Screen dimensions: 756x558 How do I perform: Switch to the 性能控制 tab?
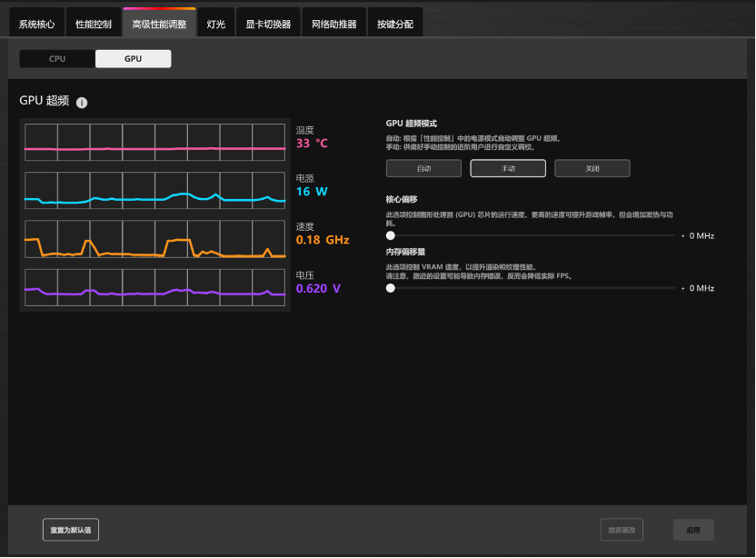click(94, 24)
